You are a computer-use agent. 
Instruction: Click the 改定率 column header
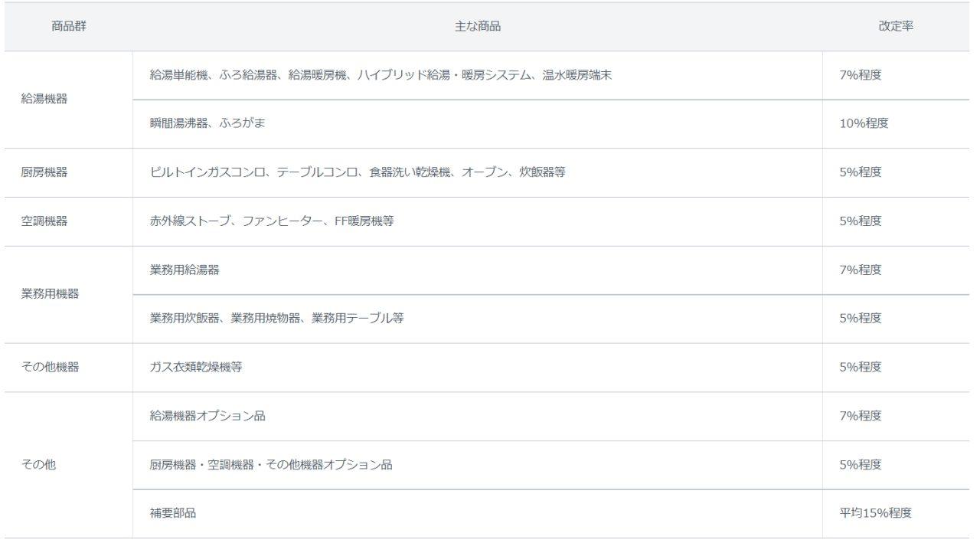(x=896, y=26)
